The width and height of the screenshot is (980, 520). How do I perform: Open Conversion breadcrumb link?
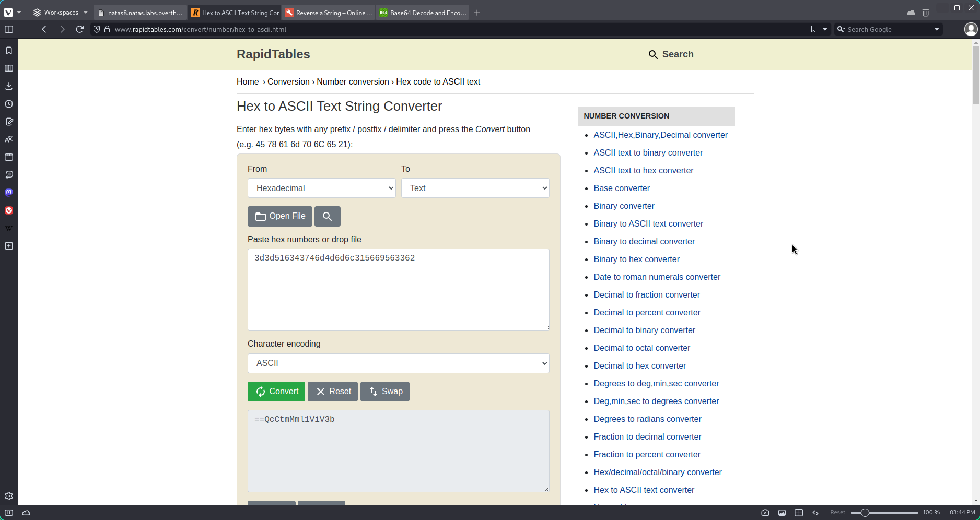pyautogui.click(x=288, y=81)
